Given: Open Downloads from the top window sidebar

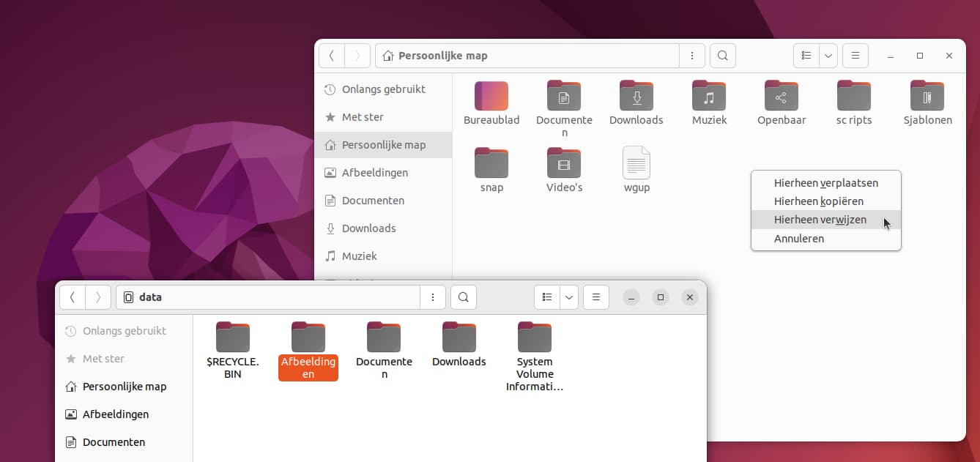Looking at the screenshot, I should pyautogui.click(x=369, y=228).
